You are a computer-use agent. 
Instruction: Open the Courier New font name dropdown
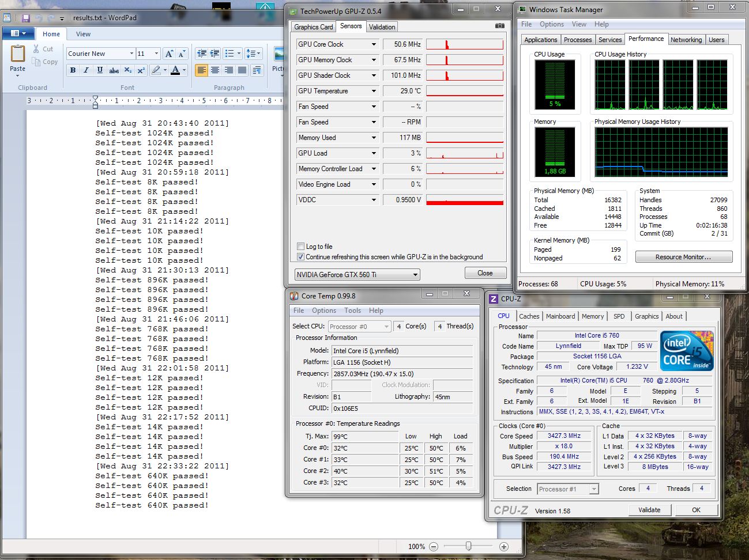pyautogui.click(x=131, y=54)
